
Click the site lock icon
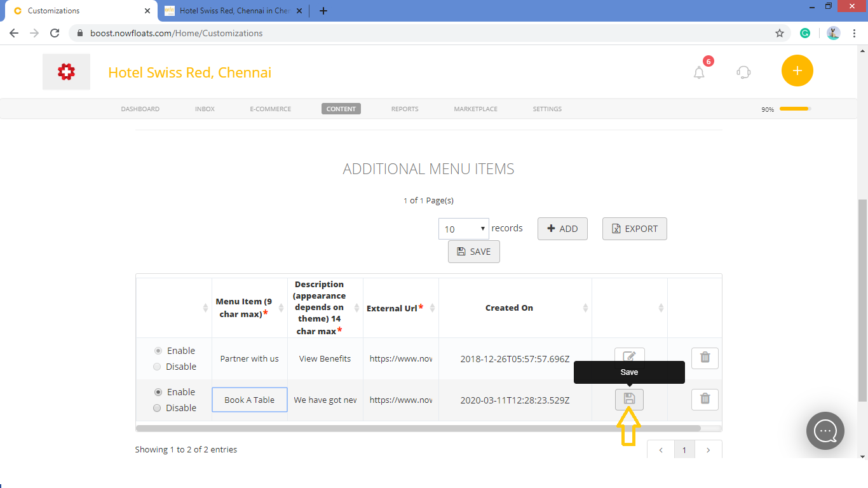pyautogui.click(x=80, y=33)
